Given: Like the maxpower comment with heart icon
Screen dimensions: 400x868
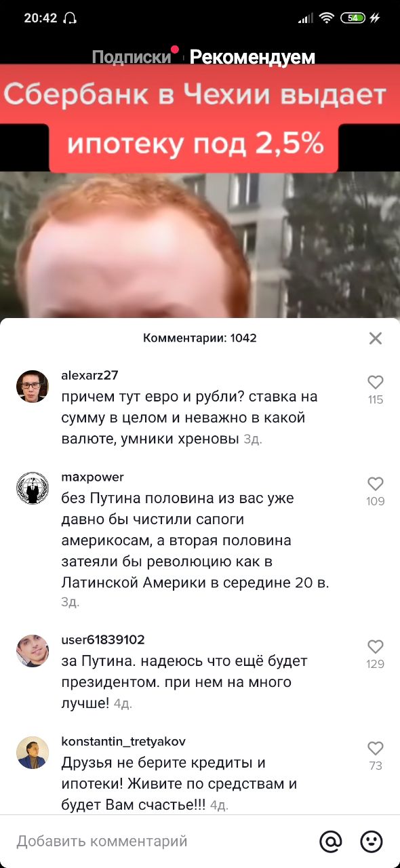Looking at the screenshot, I should tap(375, 484).
